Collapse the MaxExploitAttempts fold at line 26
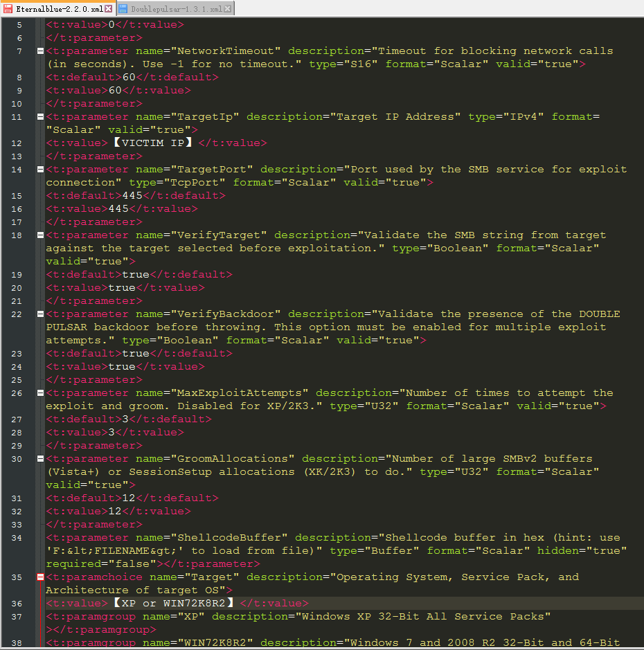 [40, 392]
